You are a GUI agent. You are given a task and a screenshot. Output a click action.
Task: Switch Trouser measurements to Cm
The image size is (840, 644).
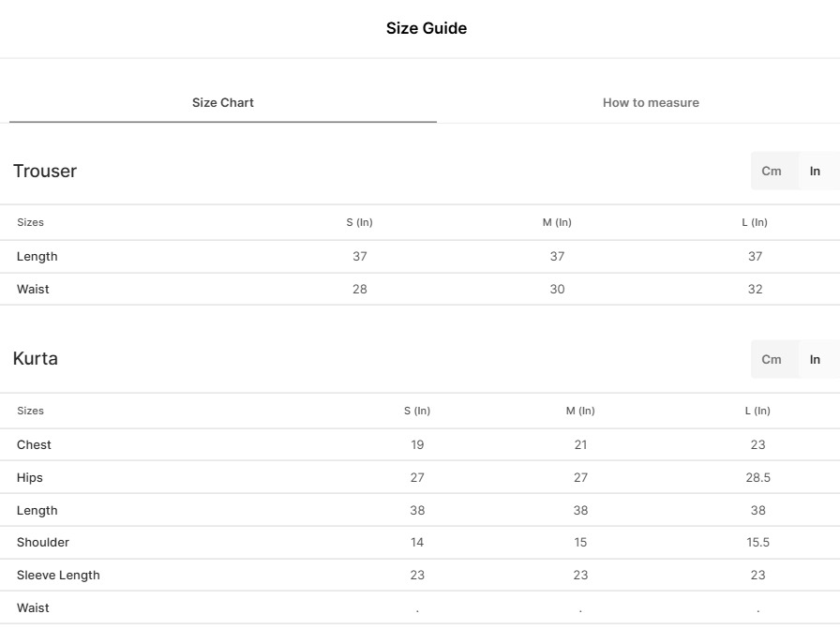tap(772, 171)
